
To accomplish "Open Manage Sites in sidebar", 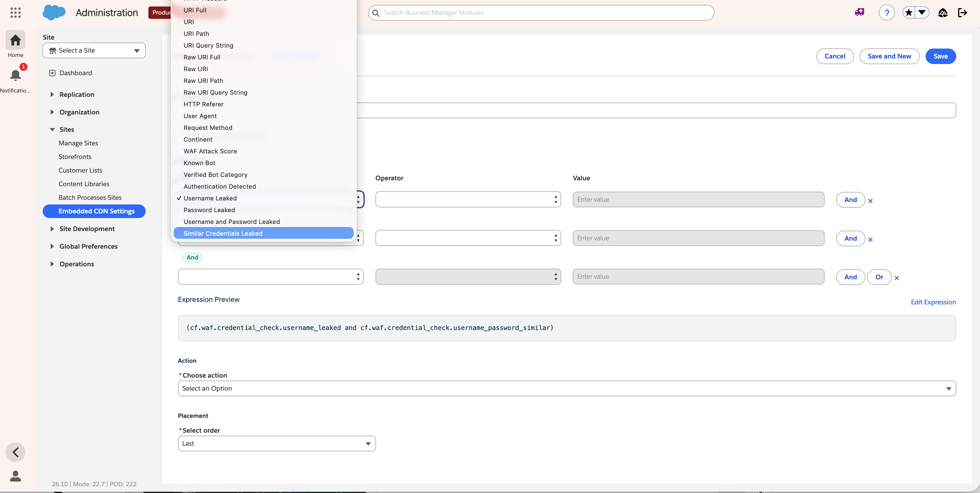I will click(79, 143).
